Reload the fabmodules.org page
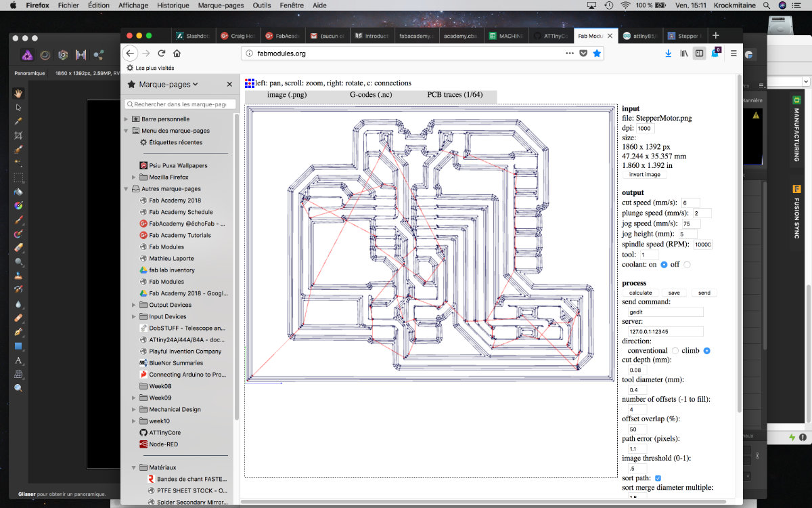 [162, 53]
